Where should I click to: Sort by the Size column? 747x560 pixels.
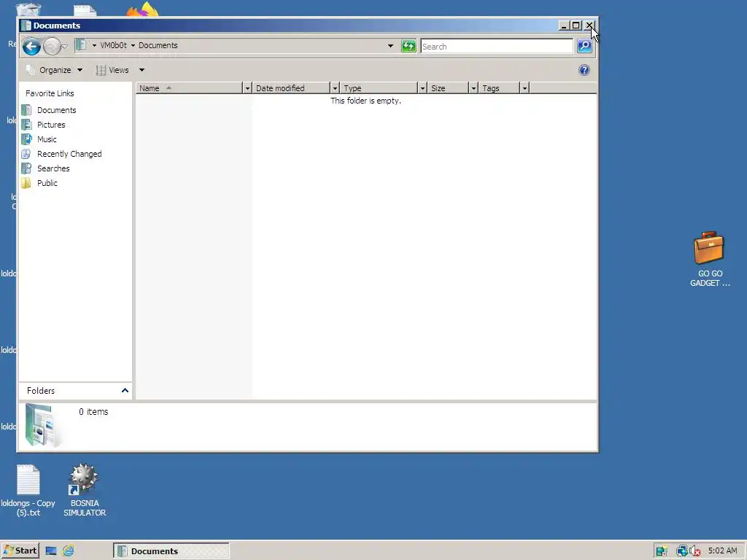[x=449, y=88]
